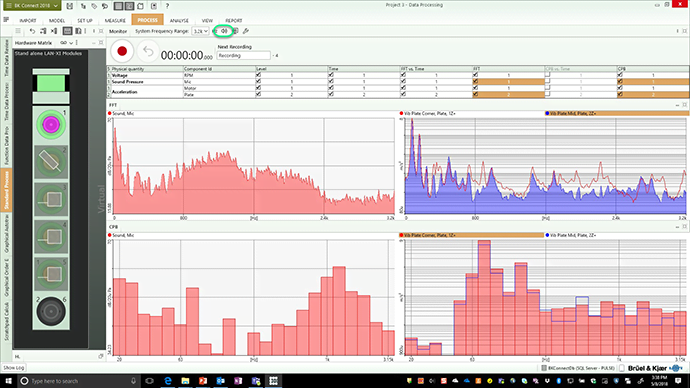Click the hamburger menu icon left of IMPORT
Image resolution: width=690 pixels, height=388 pixels.
[x=6, y=20]
